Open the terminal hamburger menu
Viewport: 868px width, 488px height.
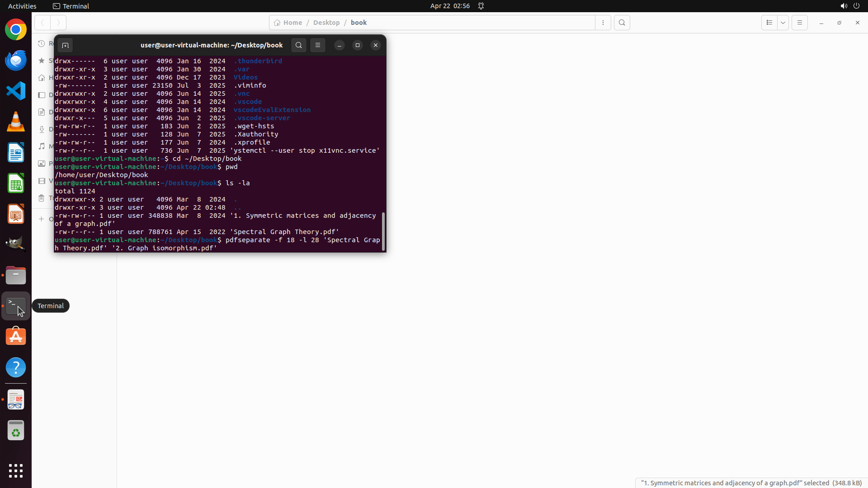tap(318, 45)
